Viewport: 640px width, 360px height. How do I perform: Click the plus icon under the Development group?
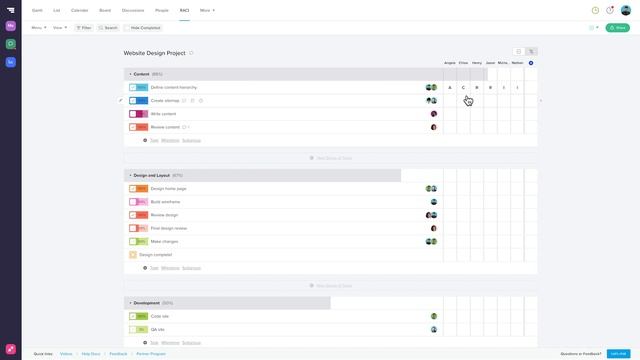[145, 343]
